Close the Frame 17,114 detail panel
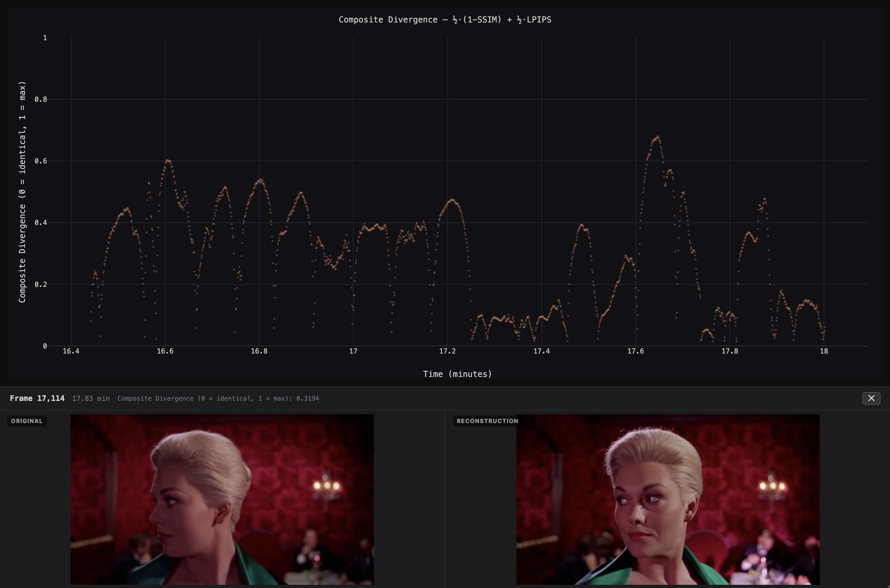Viewport: 890px width, 588px height. tap(871, 398)
